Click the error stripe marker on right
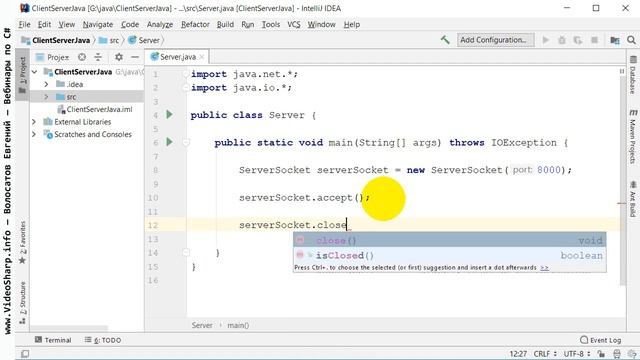Screen dimensions: 640x360 pos(622,203)
